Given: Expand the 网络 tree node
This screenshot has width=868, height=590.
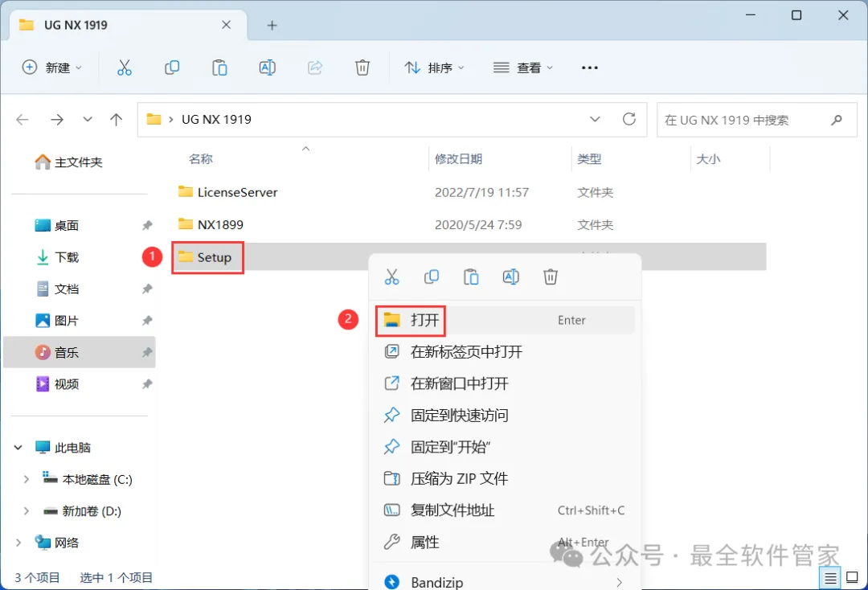Looking at the screenshot, I should 18,543.
